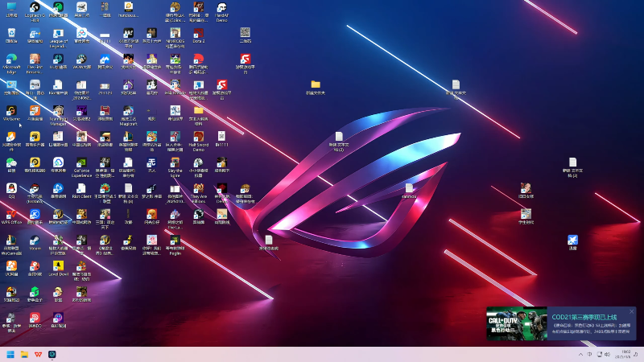Viewport: 644px width, 362px height.
Task: Open WPS Office desktop shortcut
Action: [x=11, y=216]
